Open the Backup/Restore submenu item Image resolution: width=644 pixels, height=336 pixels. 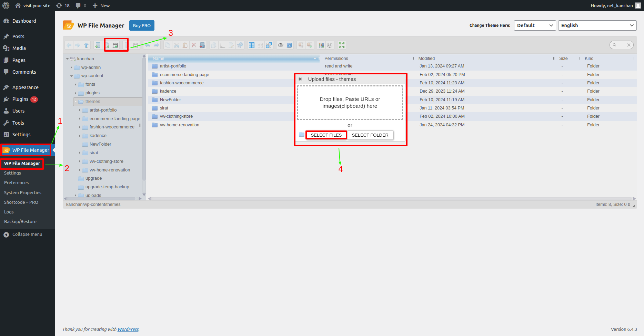pyautogui.click(x=20, y=222)
